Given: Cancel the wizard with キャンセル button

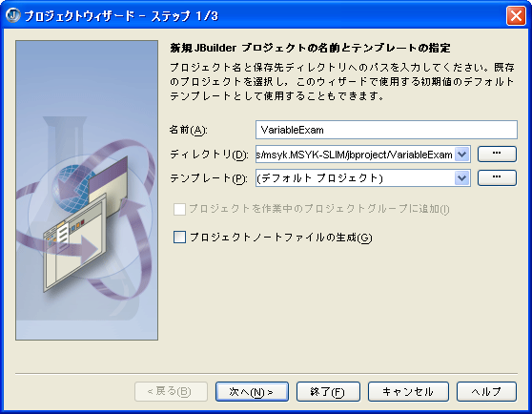Looking at the screenshot, I should 408,392.
